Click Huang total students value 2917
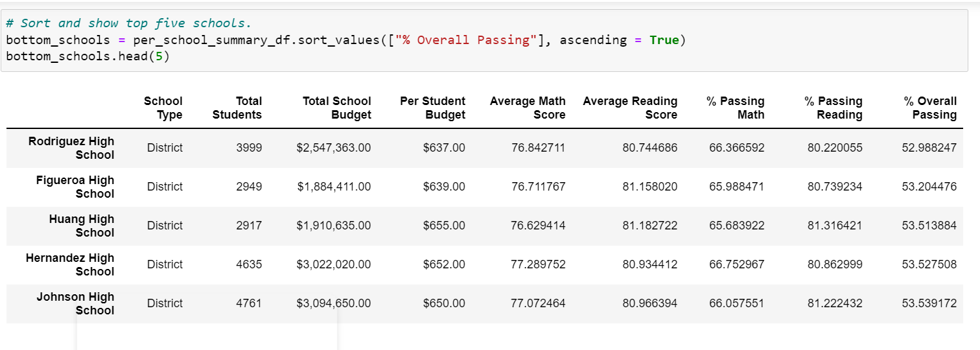This screenshot has height=350, width=980. pyautogui.click(x=250, y=226)
